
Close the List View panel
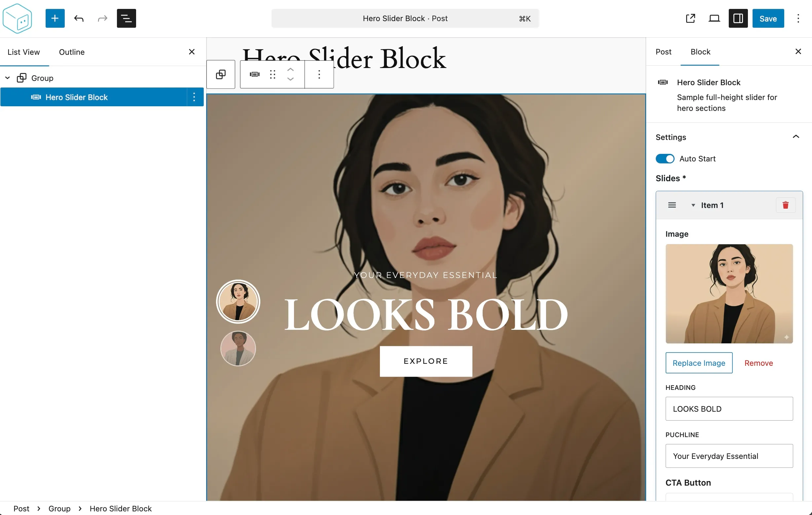(x=192, y=52)
